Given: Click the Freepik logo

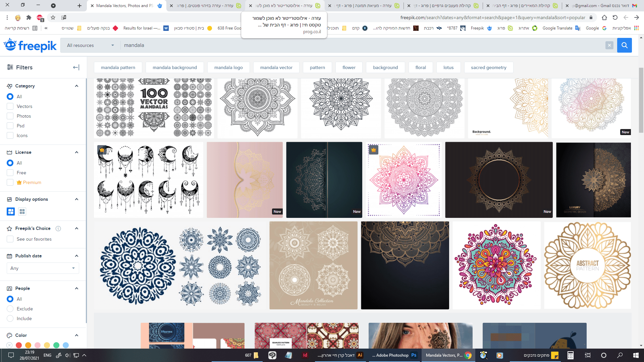Looking at the screenshot, I should coord(30,45).
